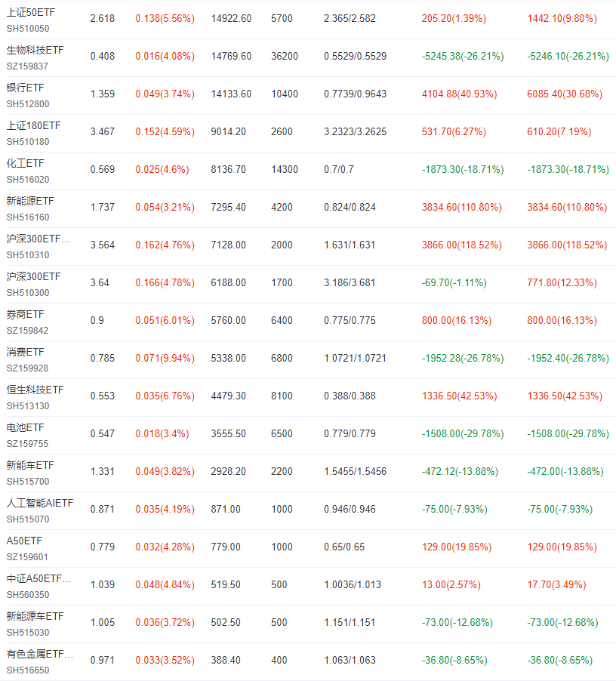Click the 新能源ETF fund name
The image size is (616, 681).
click(30, 202)
